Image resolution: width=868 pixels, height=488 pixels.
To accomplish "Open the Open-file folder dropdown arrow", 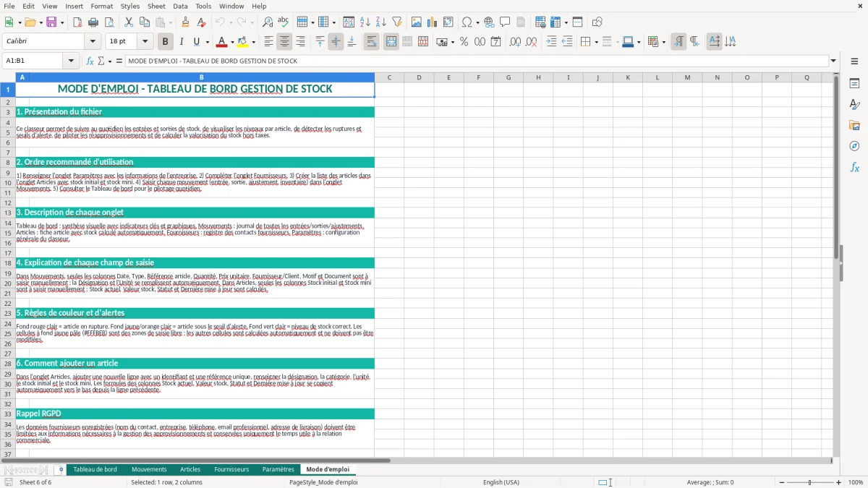I will click(41, 22).
